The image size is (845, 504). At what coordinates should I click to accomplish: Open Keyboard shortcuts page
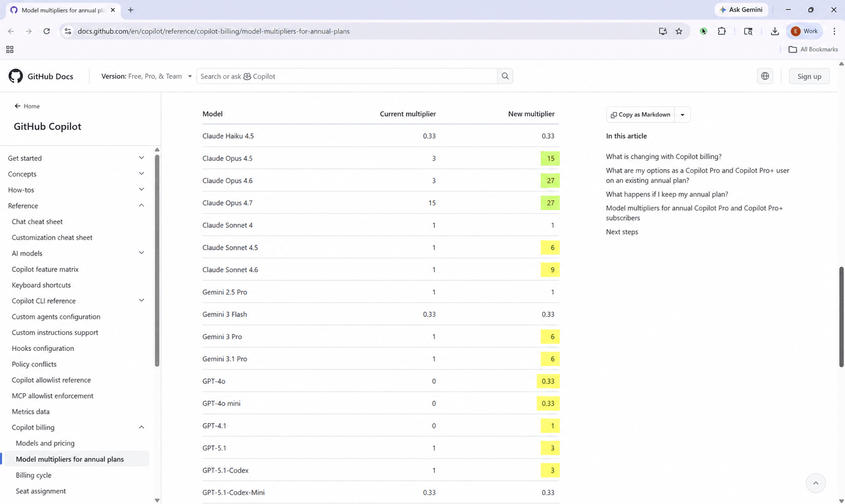click(x=41, y=285)
